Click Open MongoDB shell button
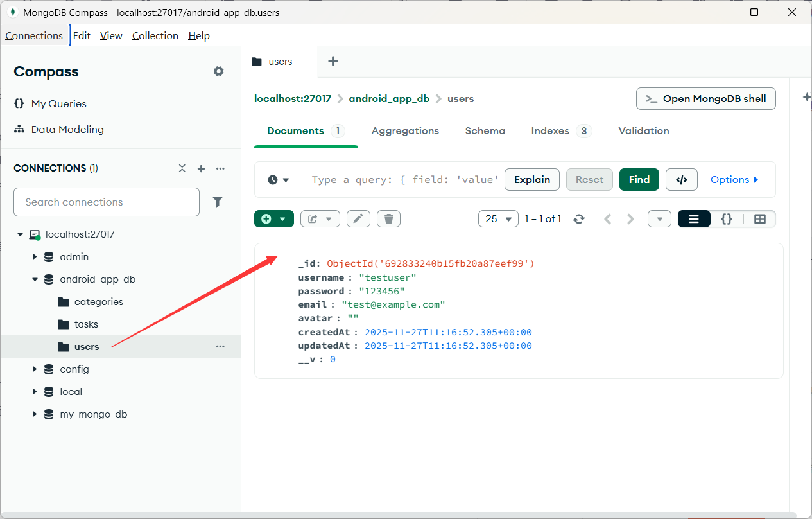812x519 pixels. [x=706, y=99]
